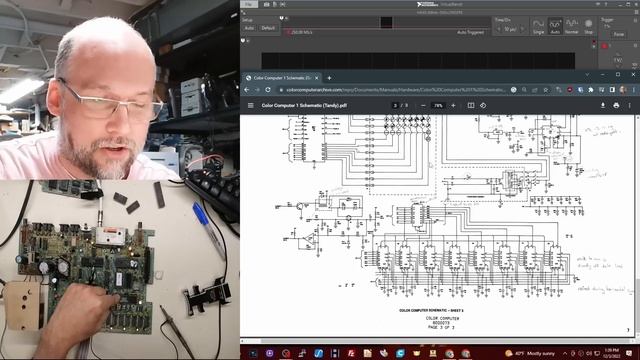640x360 pixels.
Task: Click the red extension icon in the browser toolbar
Action: 570,90
